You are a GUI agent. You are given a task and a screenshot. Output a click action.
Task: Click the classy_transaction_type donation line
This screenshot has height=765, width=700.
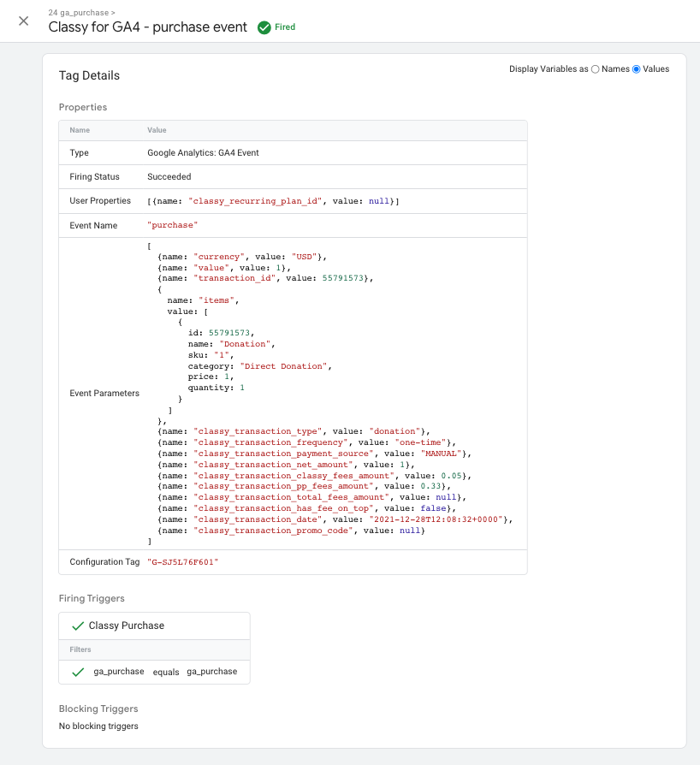tap(294, 431)
